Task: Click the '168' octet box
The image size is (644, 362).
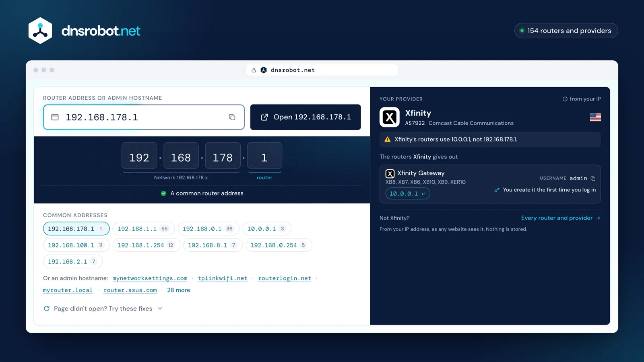Action: 181,156
